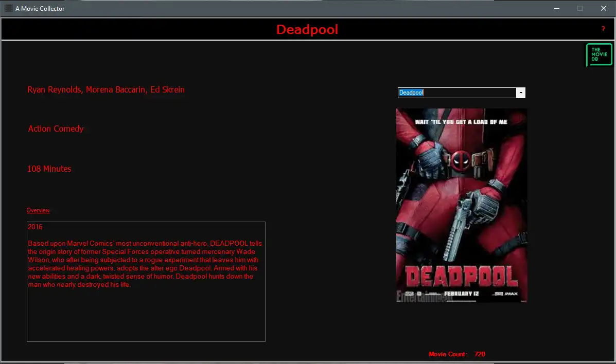Click the genre label Action Comedy
This screenshot has width=616, height=364.
tap(56, 129)
